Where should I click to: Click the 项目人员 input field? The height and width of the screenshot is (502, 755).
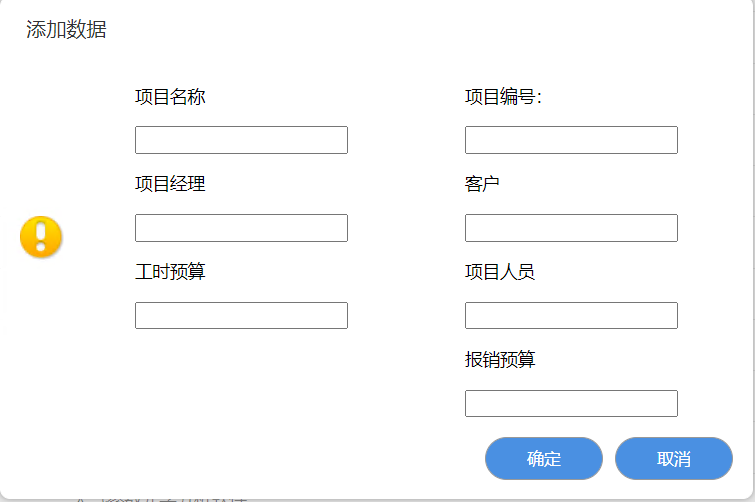tap(571, 316)
